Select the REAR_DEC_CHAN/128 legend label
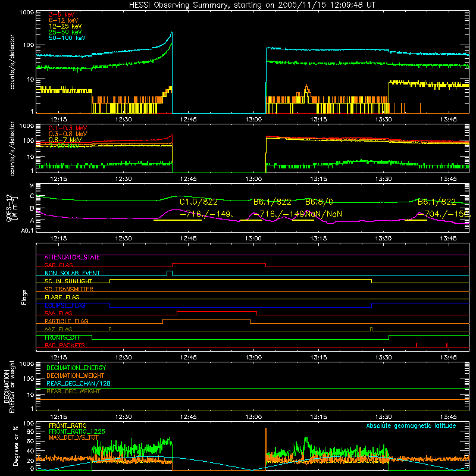476x476 pixels. tap(79, 384)
